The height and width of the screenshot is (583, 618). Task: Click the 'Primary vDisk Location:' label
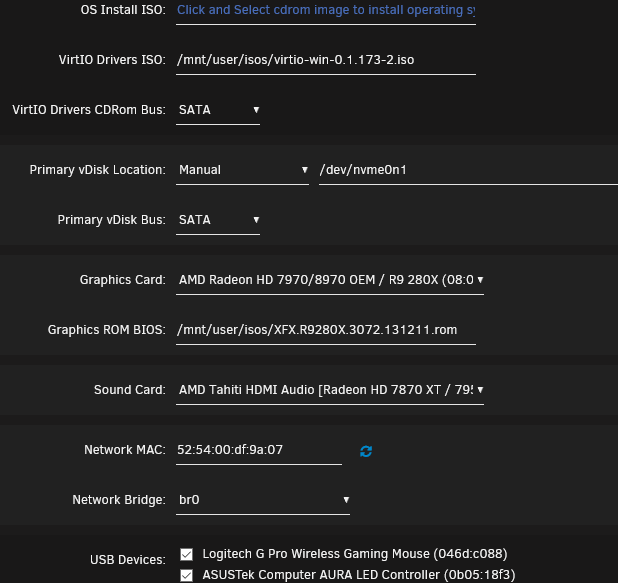[98, 170]
